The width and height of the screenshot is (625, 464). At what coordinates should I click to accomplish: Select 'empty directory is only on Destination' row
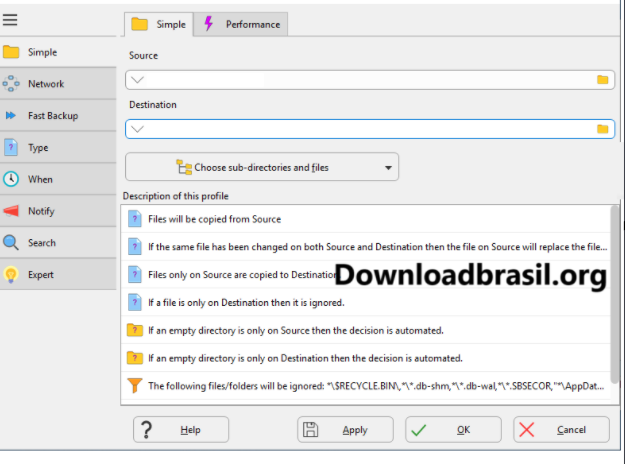366,358
